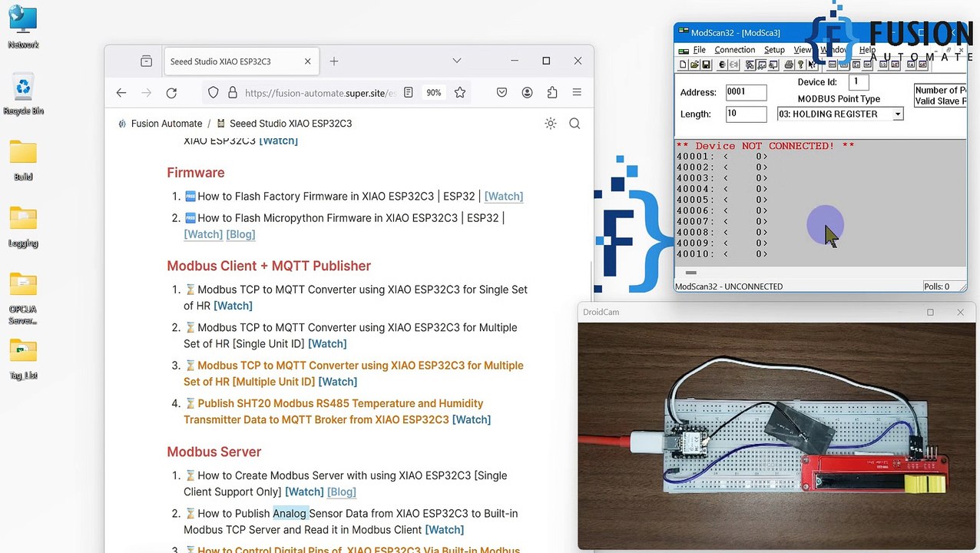The height and width of the screenshot is (553, 980).
Task: Go back in Firefox browser
Action: pyautogui.click(x=121, y=92)
